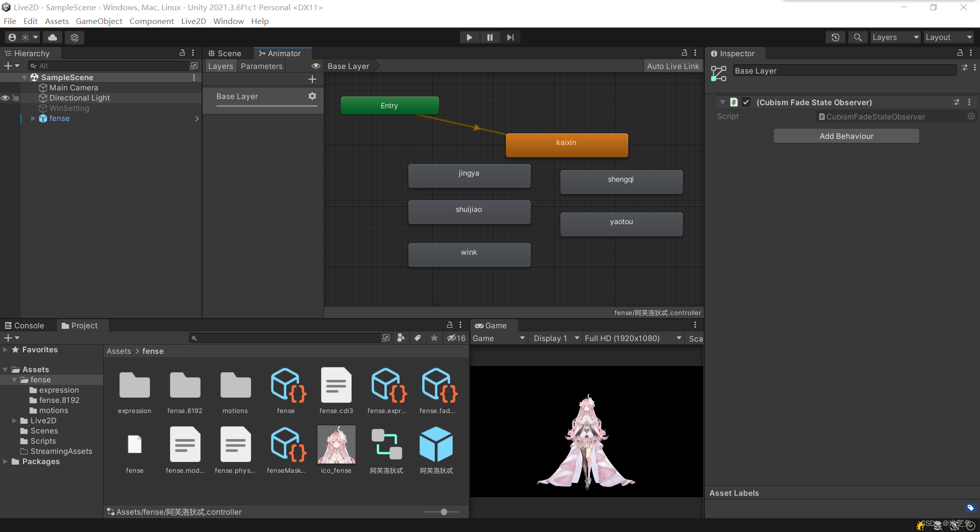Viewport: 980px width, 532px height.
Task: Open Display 1 dropdown
Action: [x=556, y=338]
